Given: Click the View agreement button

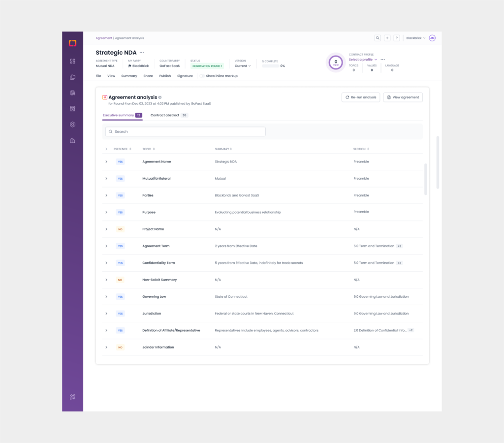Looking at the screenshot, I should (403, 97).
